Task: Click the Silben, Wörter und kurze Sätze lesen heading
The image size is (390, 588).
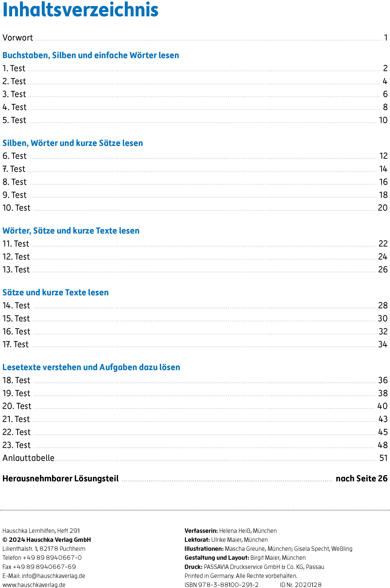Action: [73, 143]
